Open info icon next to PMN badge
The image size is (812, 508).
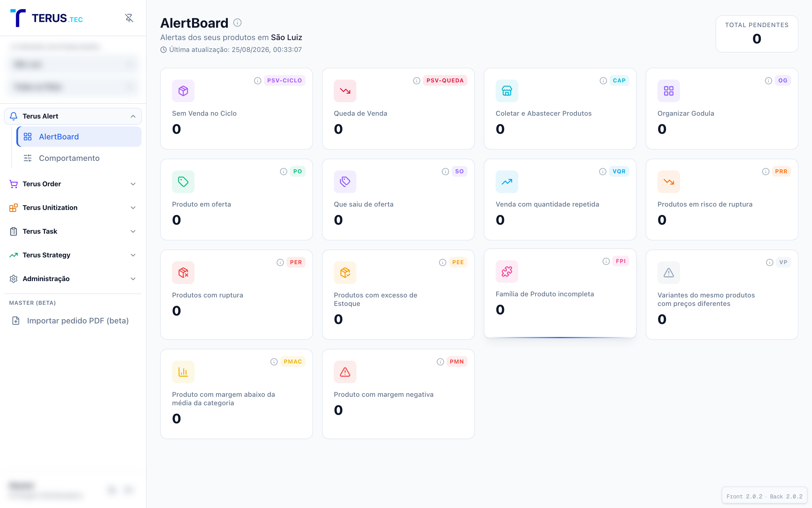440,362
